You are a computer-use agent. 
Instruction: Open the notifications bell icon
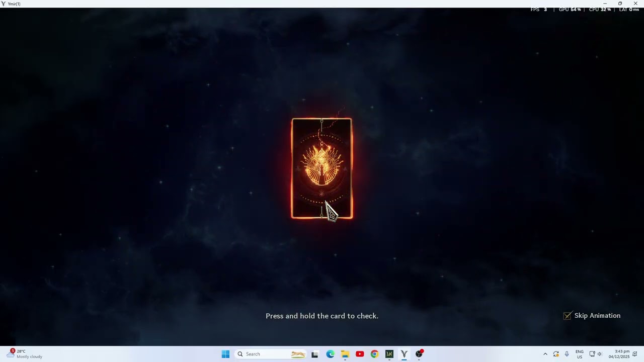pos(635,354)
